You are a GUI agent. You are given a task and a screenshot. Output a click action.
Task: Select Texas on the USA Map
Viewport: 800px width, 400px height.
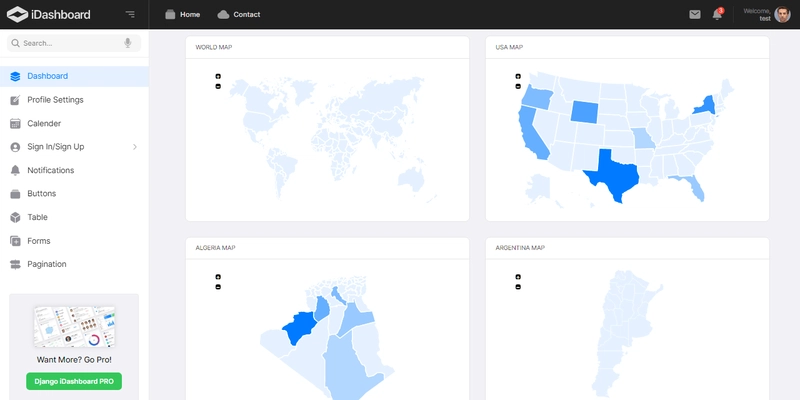point(614,178)
